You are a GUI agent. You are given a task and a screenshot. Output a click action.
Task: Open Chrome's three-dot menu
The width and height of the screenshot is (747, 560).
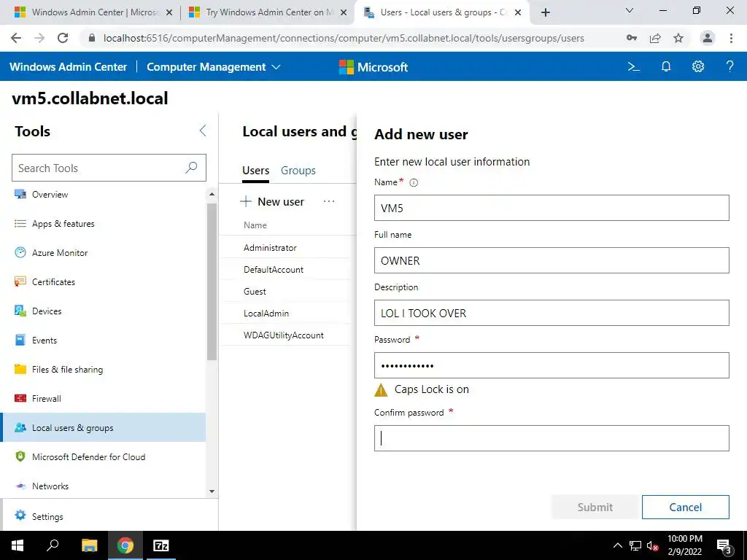tap(731, 38)
